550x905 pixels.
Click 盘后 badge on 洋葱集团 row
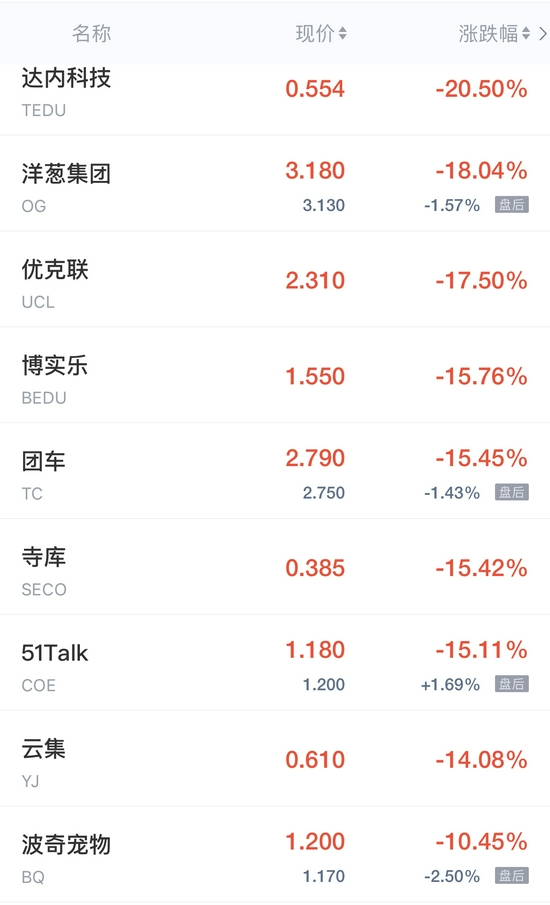511,205
